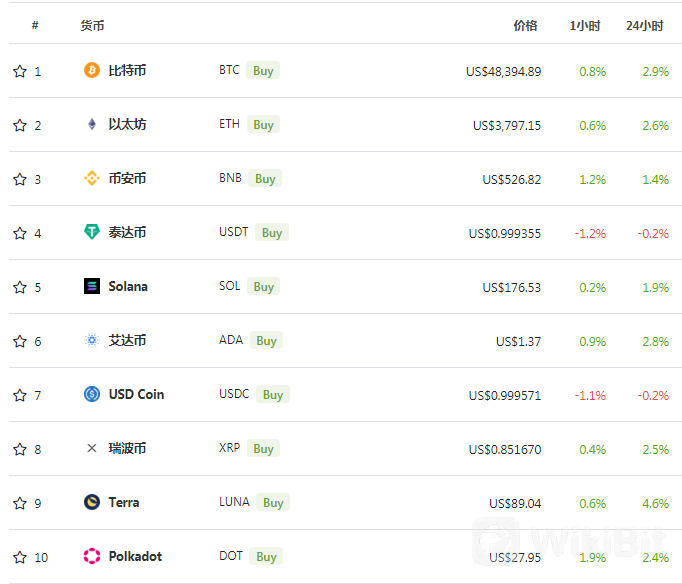Click the BNB yellow logo icon
The image size is (682, 584).
tap(92, 178)
